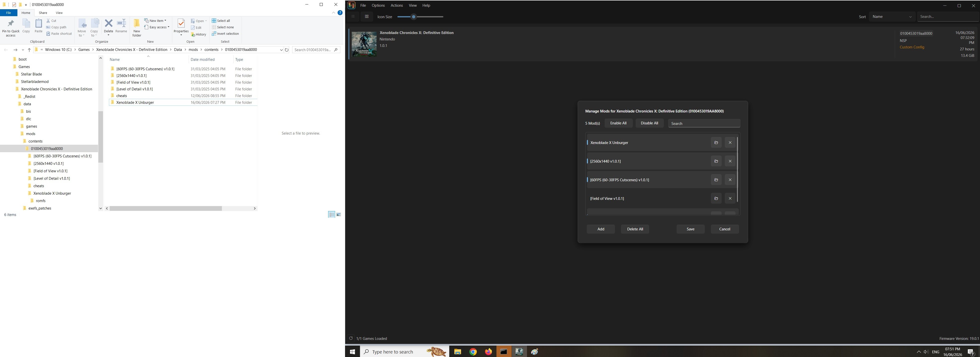Switch Ryujinx to grid view layout
Viewport: 980px width, 357px height.
tap(367, 16)
